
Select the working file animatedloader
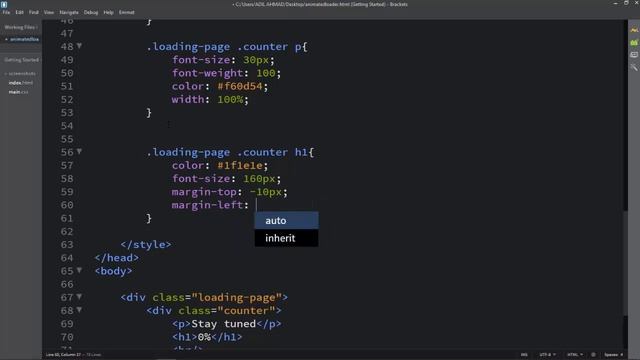tap(24, 39)
